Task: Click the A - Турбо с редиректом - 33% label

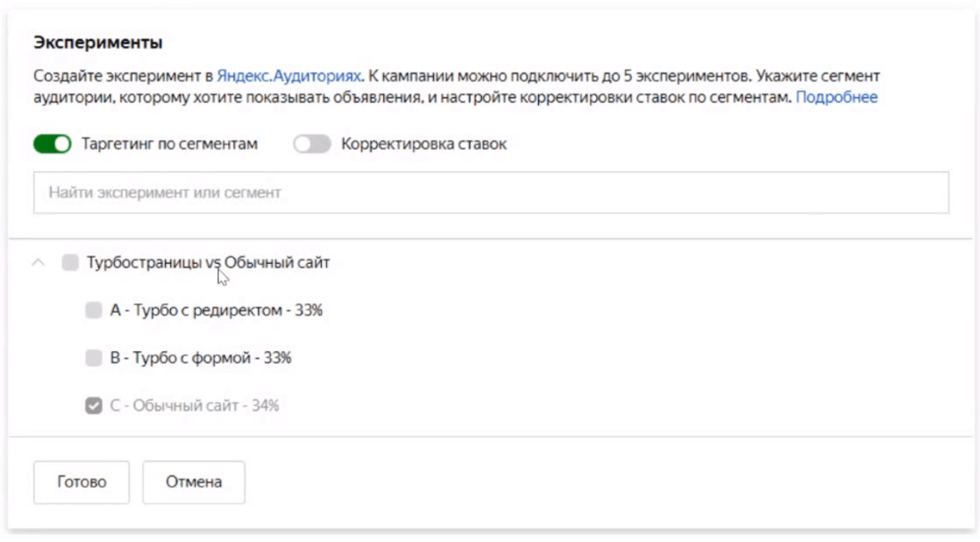Action: (216, 311)
